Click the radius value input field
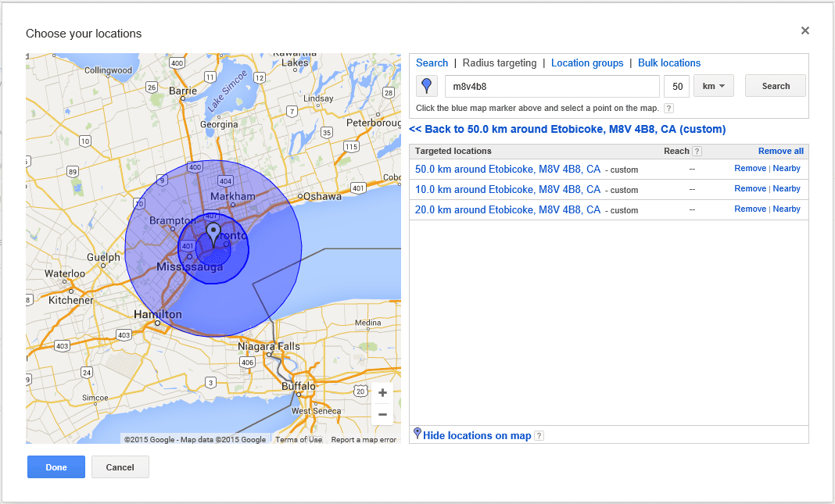This screenshot has width=835, height=504. coord(676,85)
